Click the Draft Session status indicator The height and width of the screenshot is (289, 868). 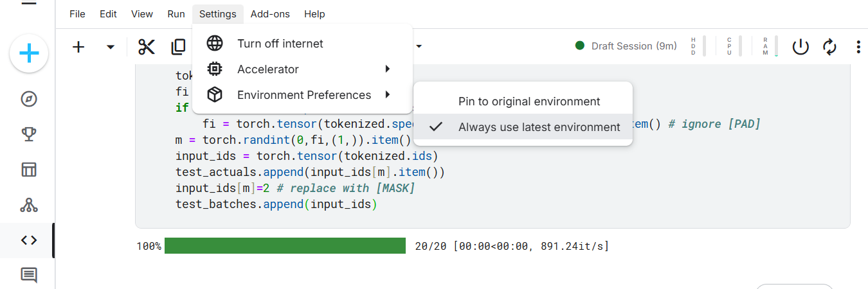(626, 46)
